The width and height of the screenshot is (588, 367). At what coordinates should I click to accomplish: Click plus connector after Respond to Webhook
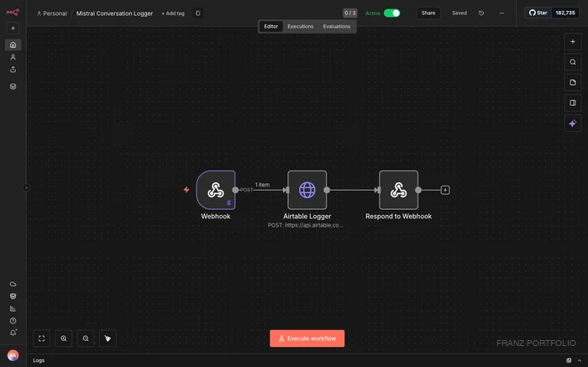point(445,190)
